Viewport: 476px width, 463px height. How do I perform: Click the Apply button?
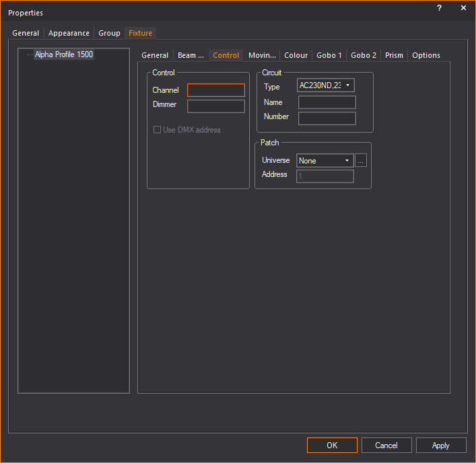[x=441, y=446]
